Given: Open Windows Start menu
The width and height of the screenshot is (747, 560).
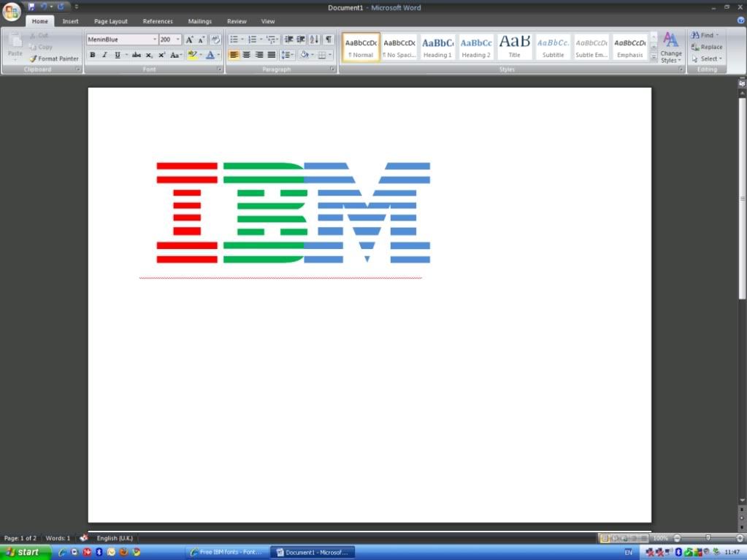Looking at the screenshot, I should click(25, 552).
